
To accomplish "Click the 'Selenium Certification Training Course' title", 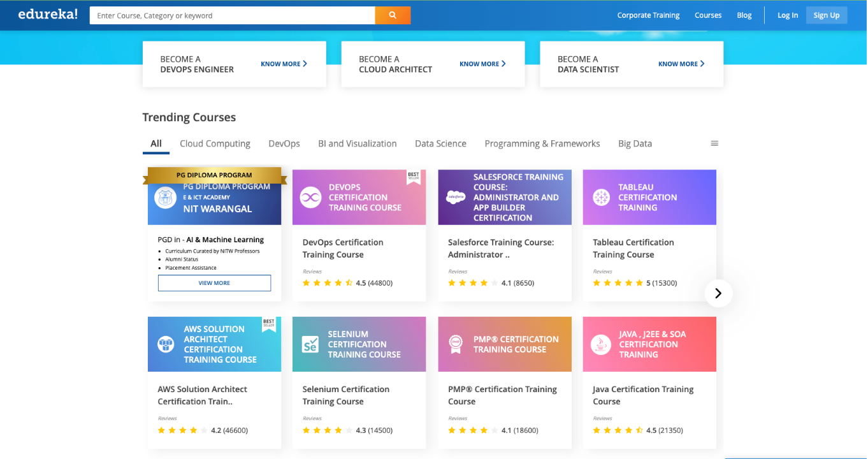I will [x=346, y=395].
